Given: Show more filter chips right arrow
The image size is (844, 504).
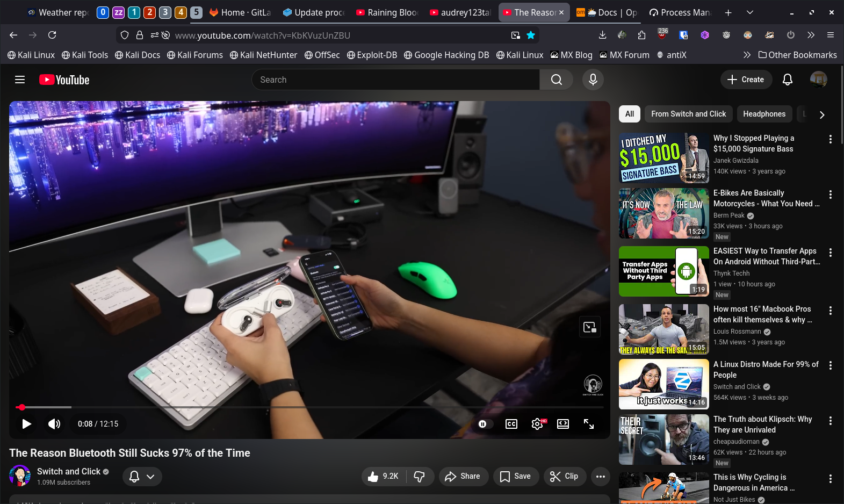Looking at the screenshot, I should (821, 114).
